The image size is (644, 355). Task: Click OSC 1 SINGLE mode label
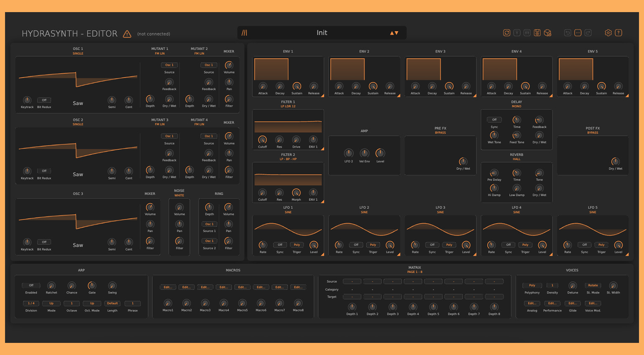pyautogui.click(x=78, y=53)
